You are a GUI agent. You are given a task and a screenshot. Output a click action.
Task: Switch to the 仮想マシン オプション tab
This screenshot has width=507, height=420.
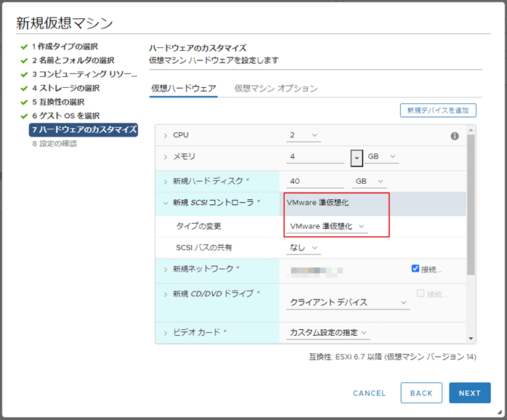[276, 89]
